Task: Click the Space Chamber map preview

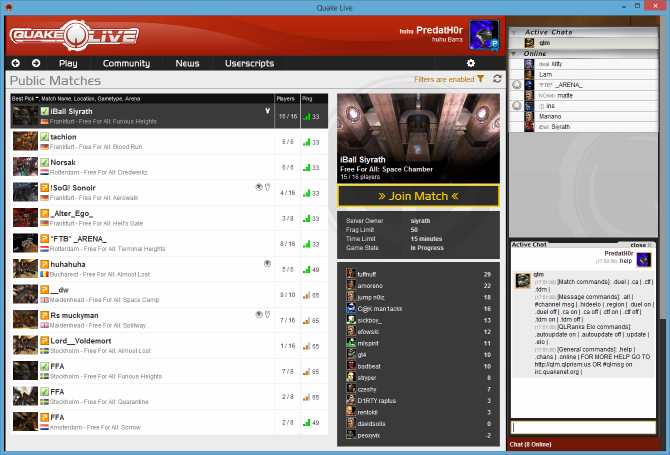Action: pos(418,138)
